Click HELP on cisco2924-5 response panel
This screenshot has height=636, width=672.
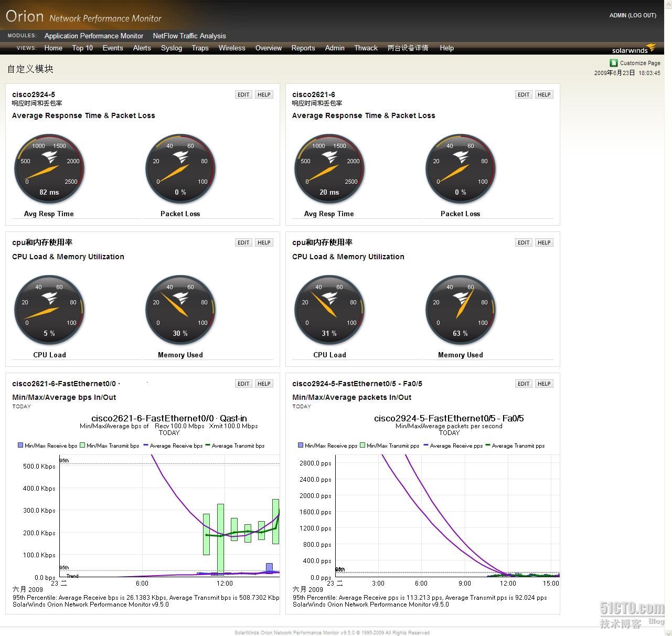(264, 94)
